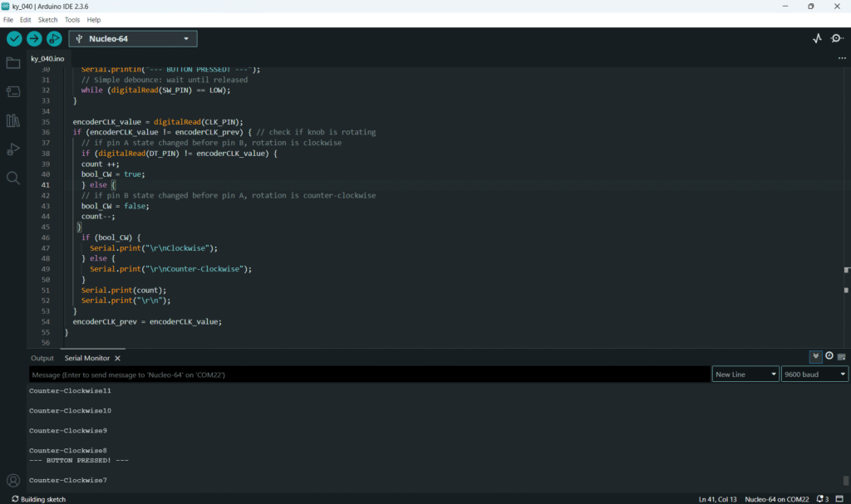
Task: Start debugging with the debug toolbar icon
Action: click(x=54, y=39)
